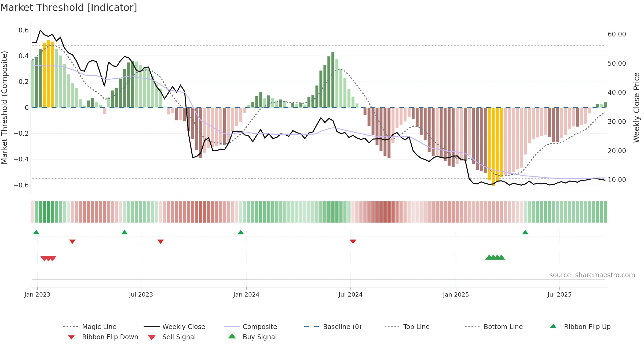Click the yellow bars at early 2025 trough
This screenshot has width=644, height=362.
pyautogui.click(x=495, y=147)
